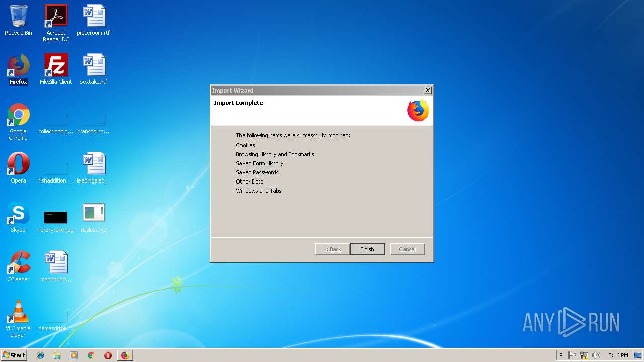This screenshot has width=644, height=362.
Task: Select the Firefox desktop shortcut
Action: click(x=18, y=70)
